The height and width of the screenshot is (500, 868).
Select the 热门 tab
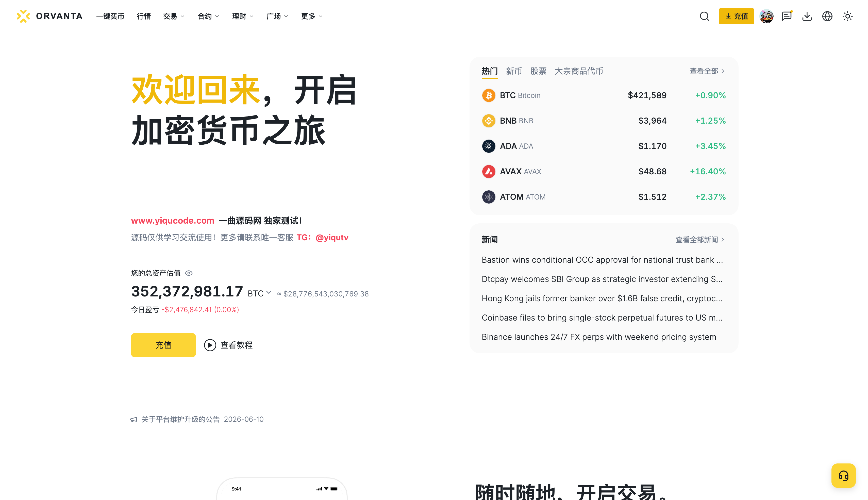coord(490,71)
